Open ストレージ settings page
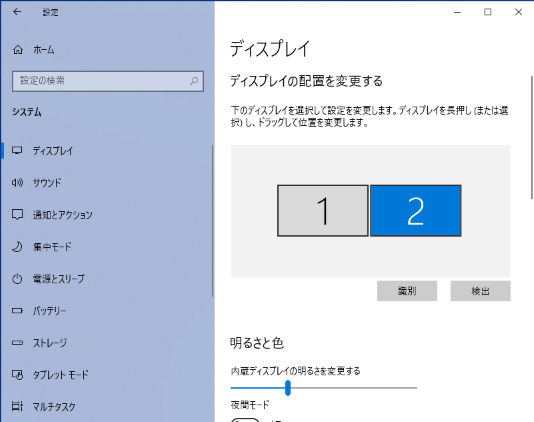 pos(108,343)
